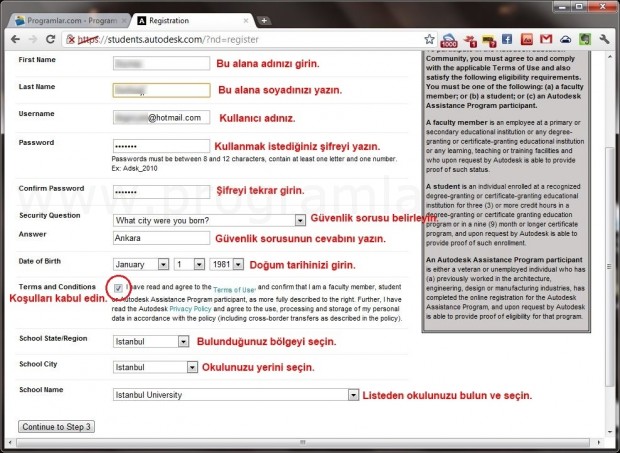Open the yellow badge extension icon
620x453 pixels.
click(x=489, y=40)
